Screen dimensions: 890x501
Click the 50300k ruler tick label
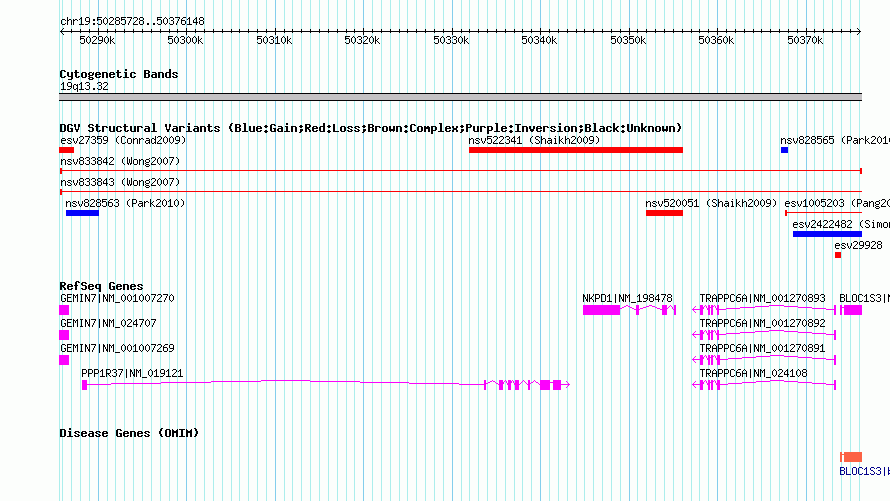(x=185, y=40)
